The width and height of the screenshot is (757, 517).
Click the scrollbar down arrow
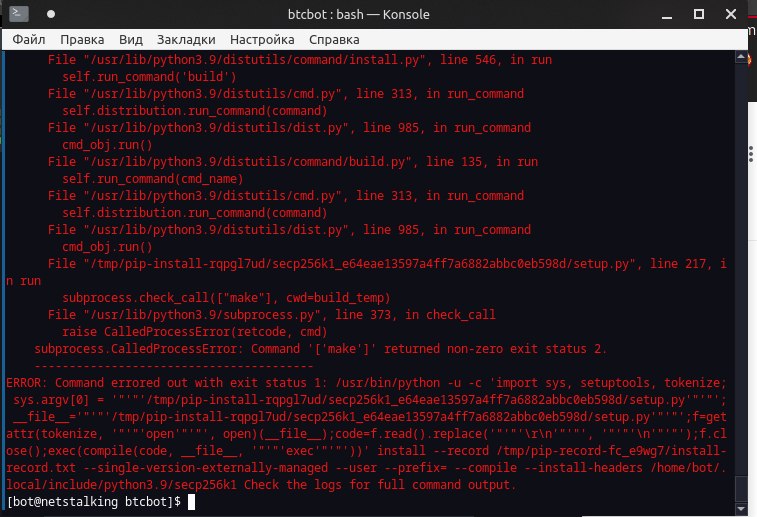pyautogui.click(x=741, y=509)
